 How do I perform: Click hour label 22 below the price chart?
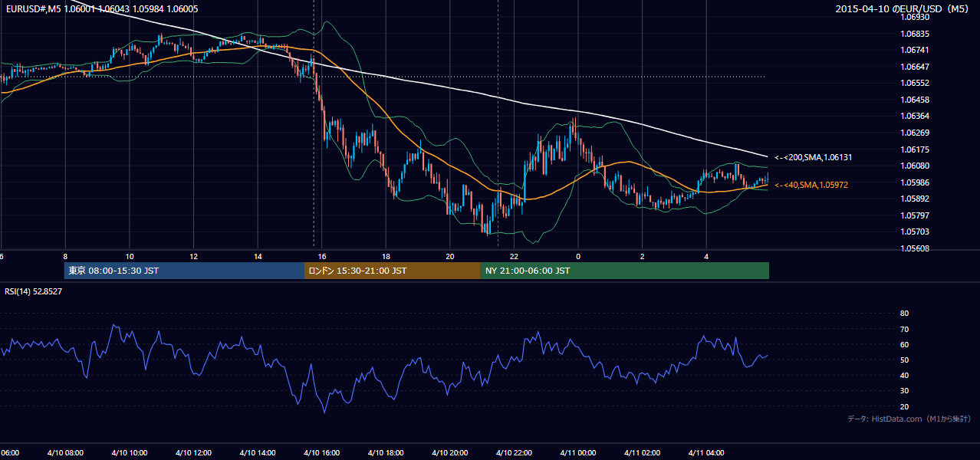point(514,257)
